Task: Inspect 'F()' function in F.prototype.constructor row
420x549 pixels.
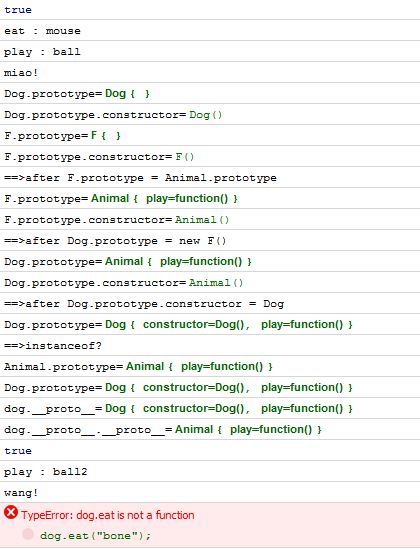Action: click(x=184, y=157)
